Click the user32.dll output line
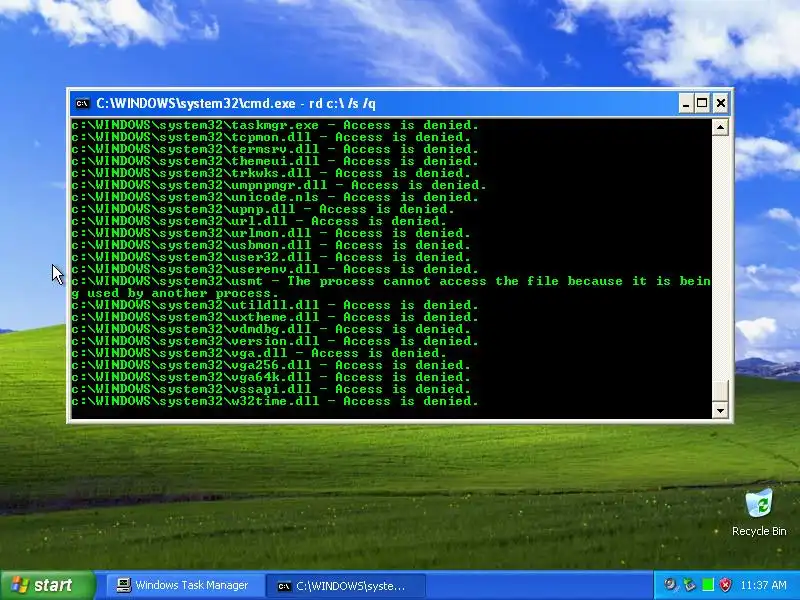Screen dimensions: 800x600 [x=271, y=257]
